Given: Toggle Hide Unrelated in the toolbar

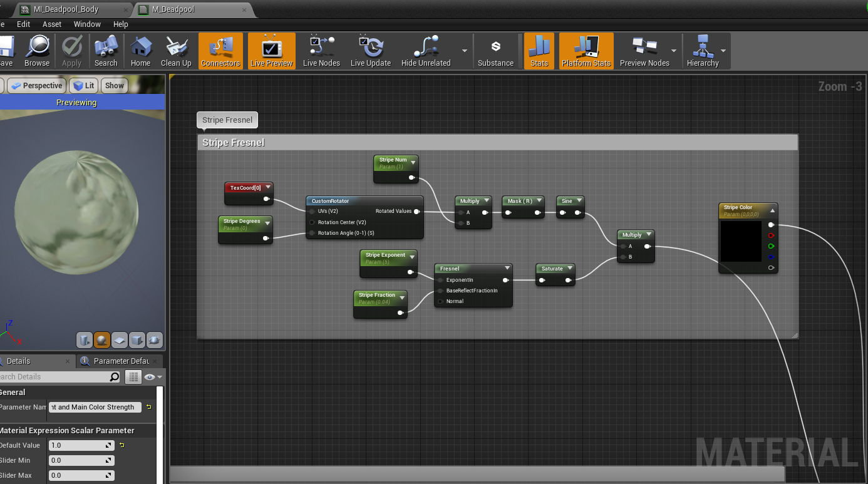Looking at the screenshot, I should click(x=426, y=51).
